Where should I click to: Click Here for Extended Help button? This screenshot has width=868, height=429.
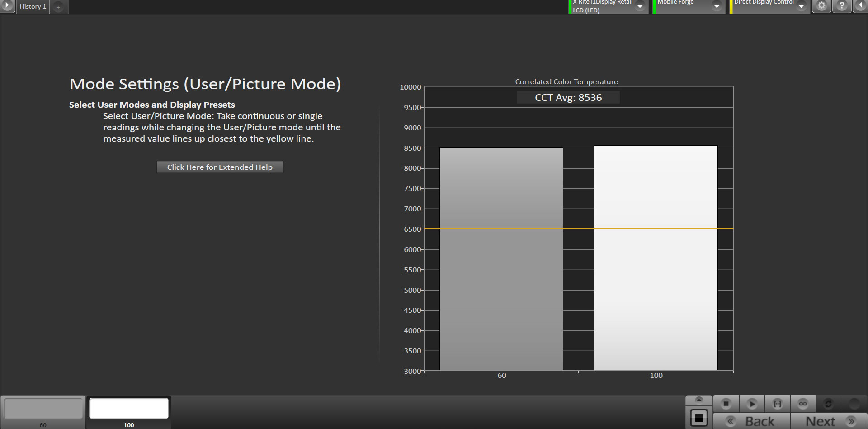(220, 167)
